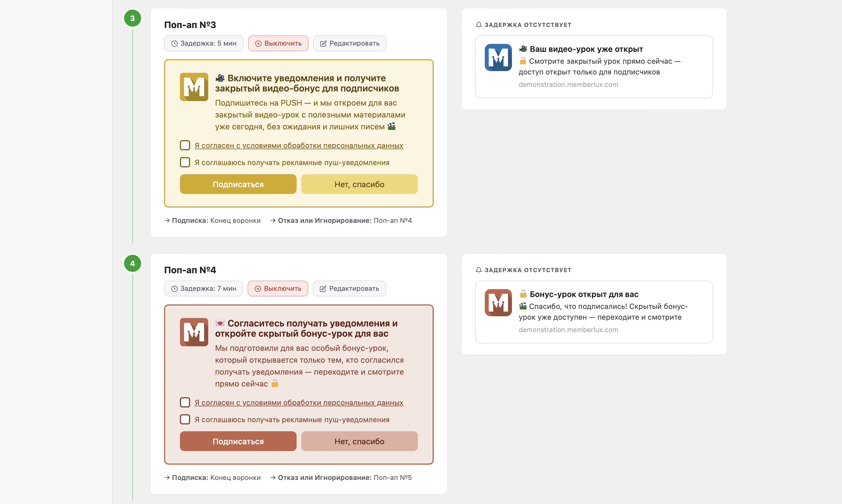Click the brown M logo in the bonus lesson notification
Viewport: 842px width, 504px height.
pos(498,303)
